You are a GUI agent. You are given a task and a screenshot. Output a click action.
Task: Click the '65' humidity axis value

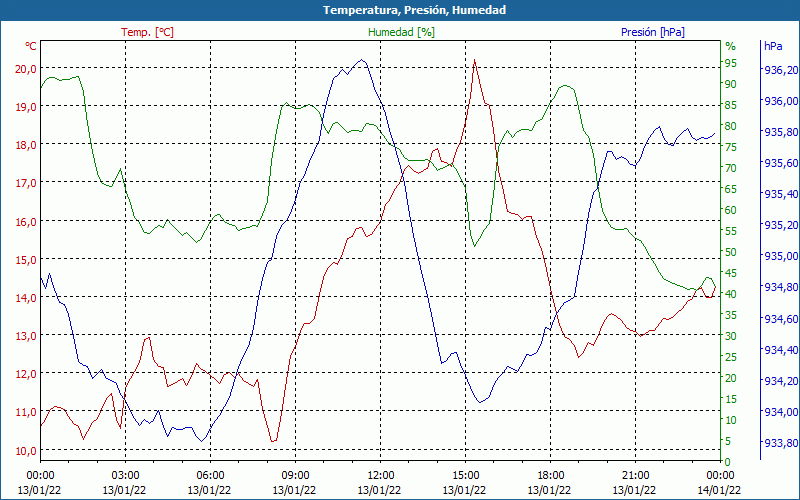coord(731,189)
